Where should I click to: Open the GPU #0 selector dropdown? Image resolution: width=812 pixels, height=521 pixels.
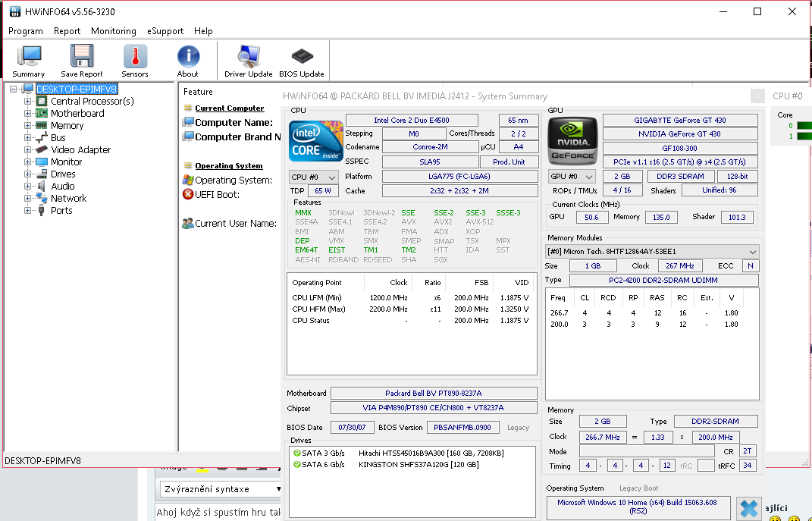pyautogui.click(x=571, y=177)
